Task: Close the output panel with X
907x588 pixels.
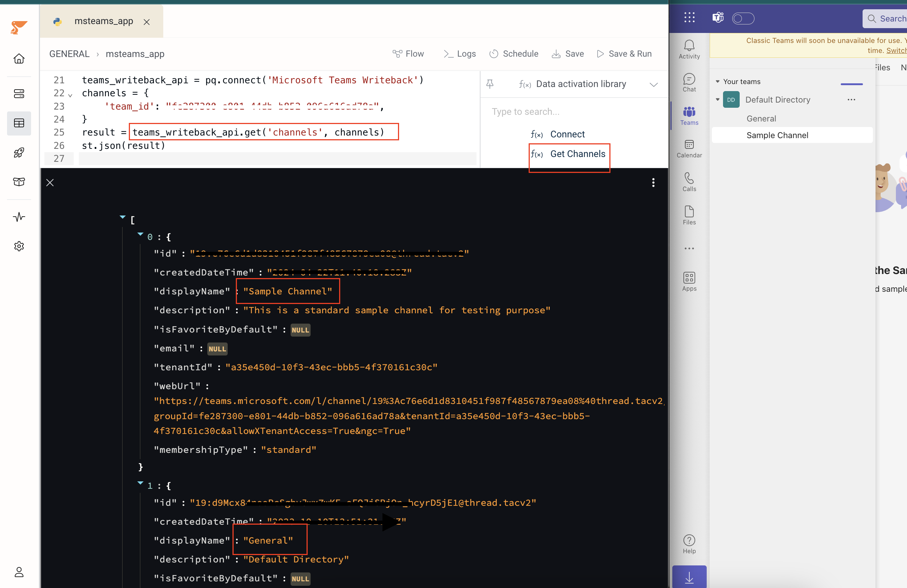Action: (50, 183)
